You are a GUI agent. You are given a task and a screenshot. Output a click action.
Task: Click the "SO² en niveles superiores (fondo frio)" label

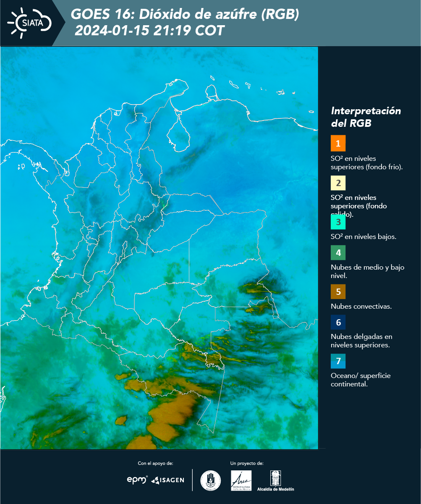(x=367, y=163)
